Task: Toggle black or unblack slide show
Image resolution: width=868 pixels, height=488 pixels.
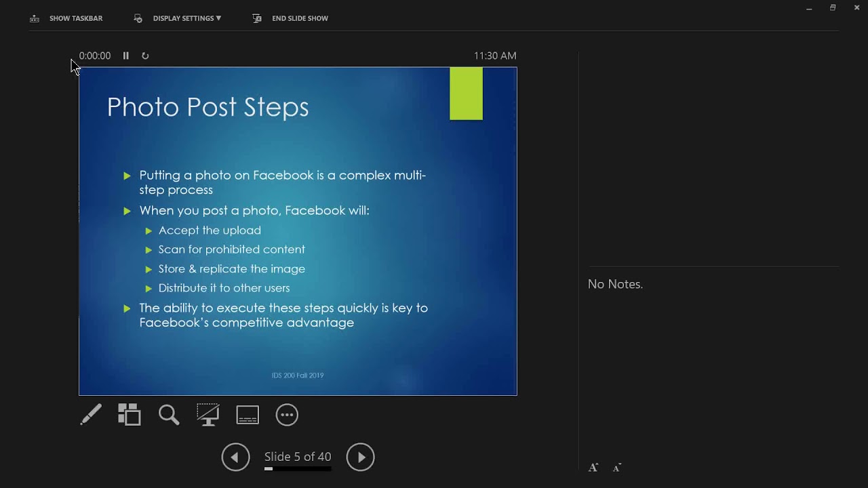Action: tap(208, 415)
